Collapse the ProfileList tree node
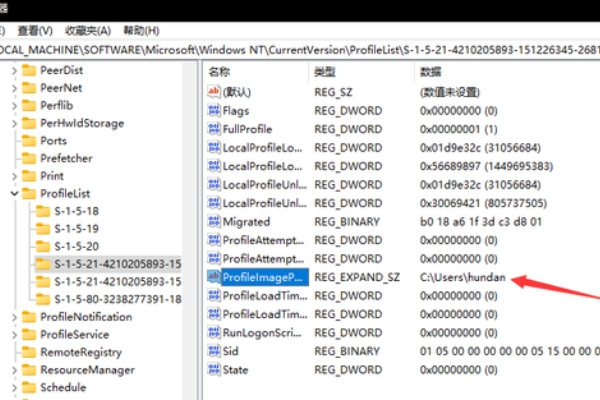Screen dimensions: 600x400 click(x=12, y=193)
